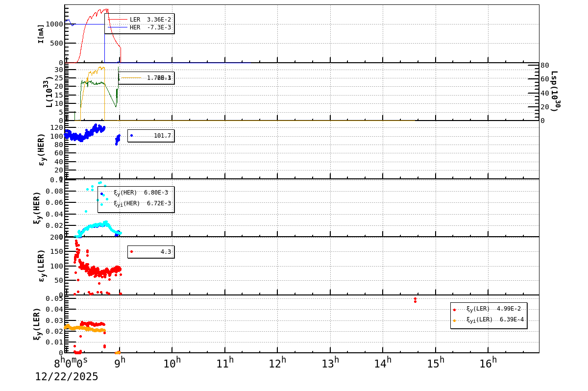Click the 8h0m0s start time label
588x391 pixels.
[x=71, y=362]
